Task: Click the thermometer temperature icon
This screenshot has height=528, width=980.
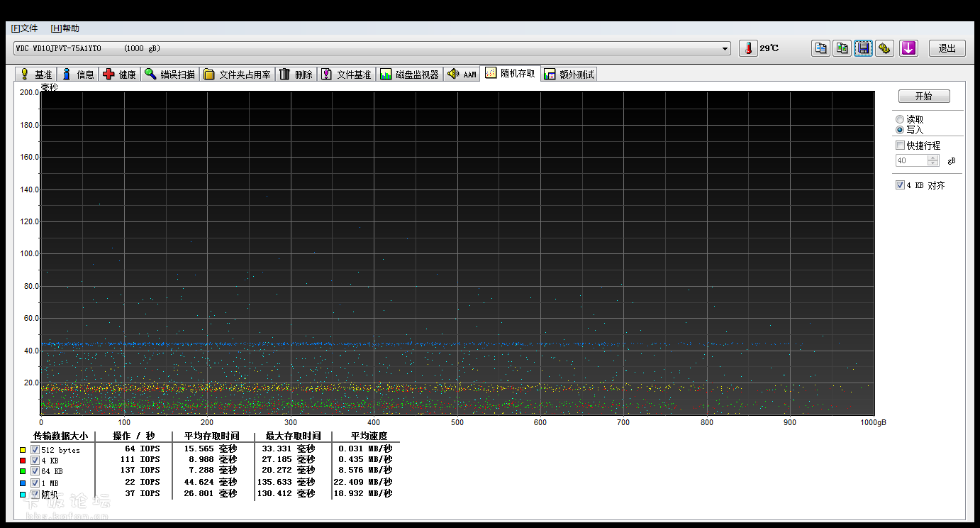Action: pyautogui.click(x=747, y=48)
